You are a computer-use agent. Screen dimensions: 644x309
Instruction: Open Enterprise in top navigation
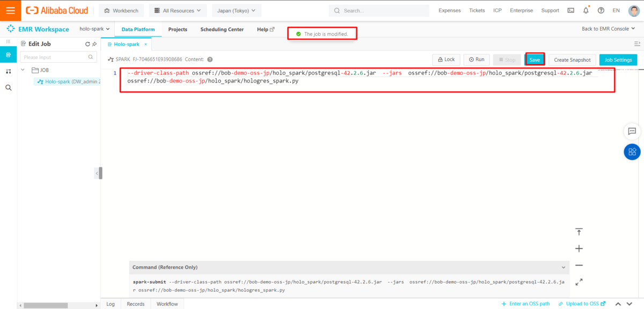click(x=521, y=10)
